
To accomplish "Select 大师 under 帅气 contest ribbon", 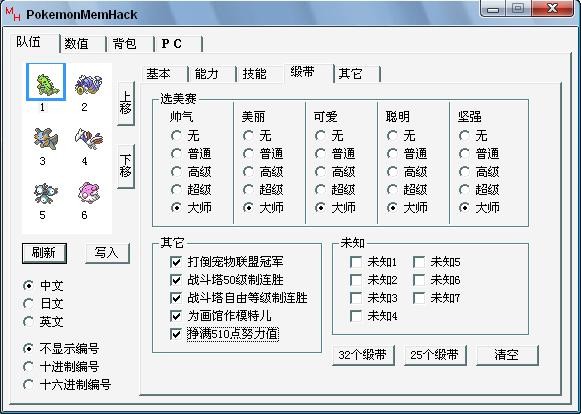I will pos(191,208).
